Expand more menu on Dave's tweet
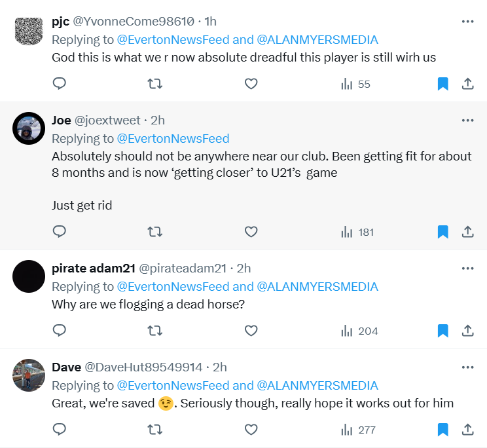Screen dimensions: 487x448 pos(467,367)
